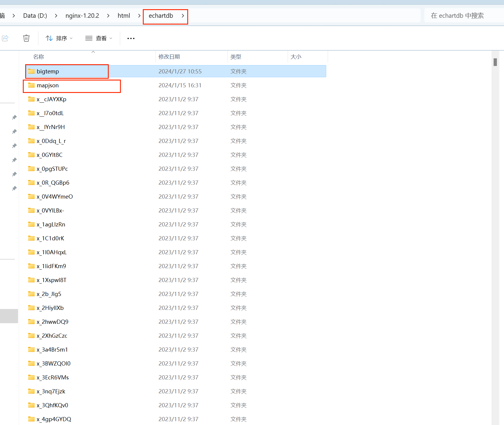Select the x_2b_Jlg5 folder icon

click(31, 294)
